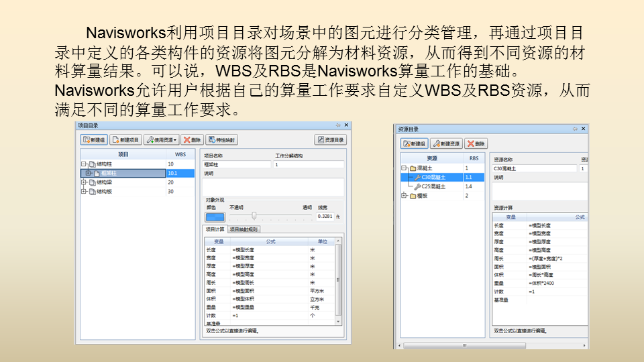The image size is (644, 362).
Task: Click 删除 in the 项目目录 toolbar
Action: click(193, 140)
